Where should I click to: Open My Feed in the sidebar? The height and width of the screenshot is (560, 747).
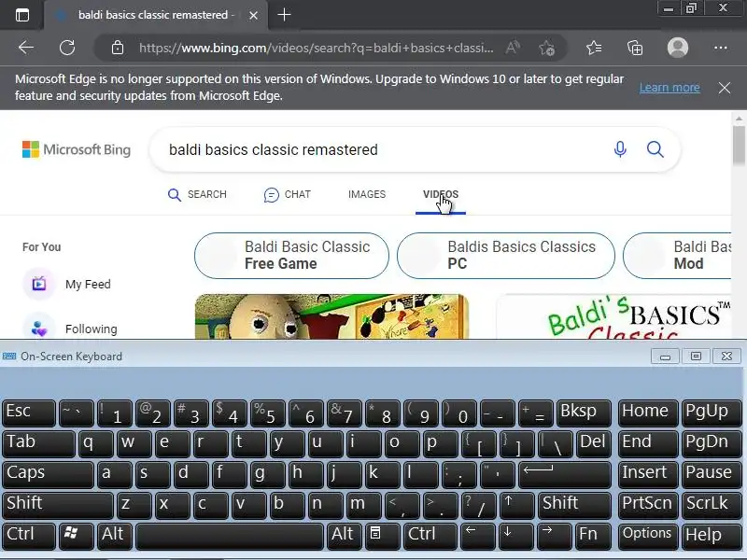(66, 285)
